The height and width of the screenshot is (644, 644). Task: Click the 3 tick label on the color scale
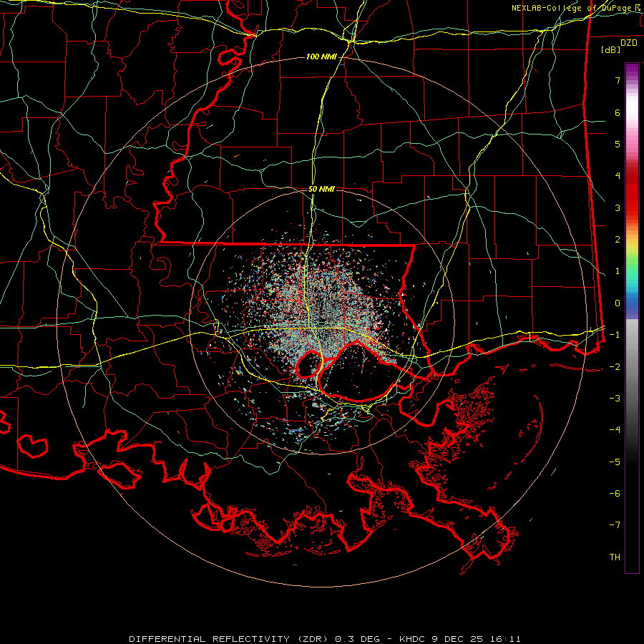click(x=618, y=208)
